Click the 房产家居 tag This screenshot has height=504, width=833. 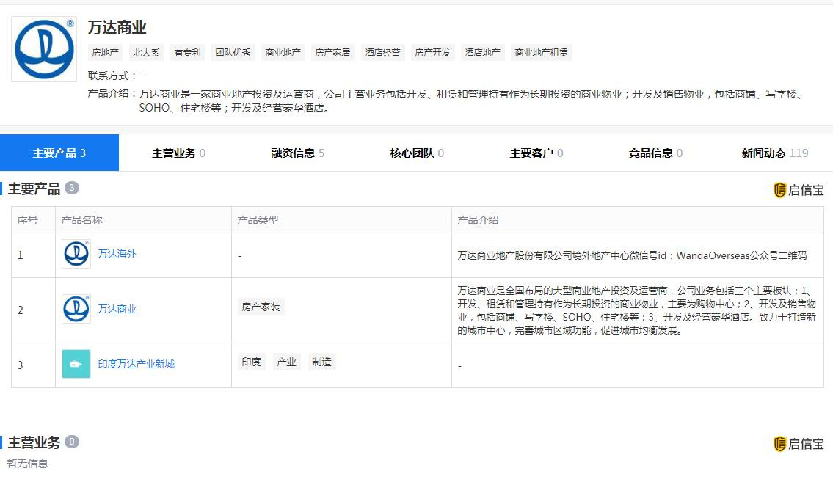[332, 53]
